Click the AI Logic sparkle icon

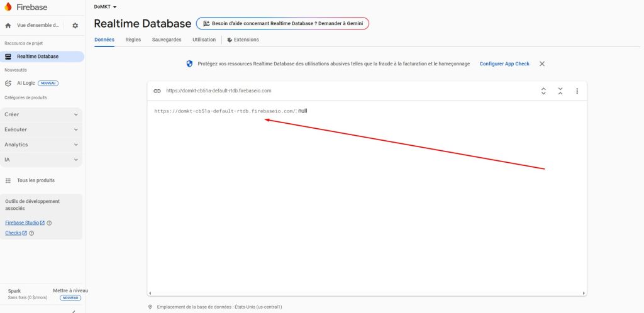(8, 83)
